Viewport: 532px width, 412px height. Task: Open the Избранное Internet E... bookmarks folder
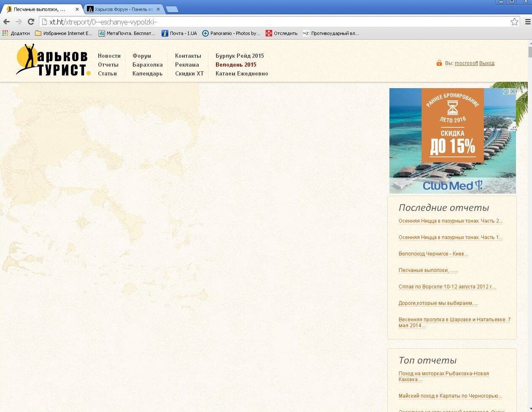point(64,33)
